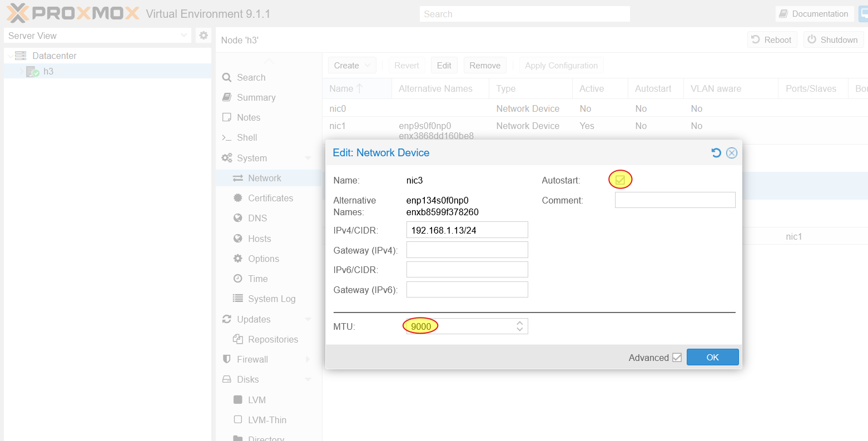The image size is (868, 441).
Task: Click the Shutdown button
Action: point(834,39)
